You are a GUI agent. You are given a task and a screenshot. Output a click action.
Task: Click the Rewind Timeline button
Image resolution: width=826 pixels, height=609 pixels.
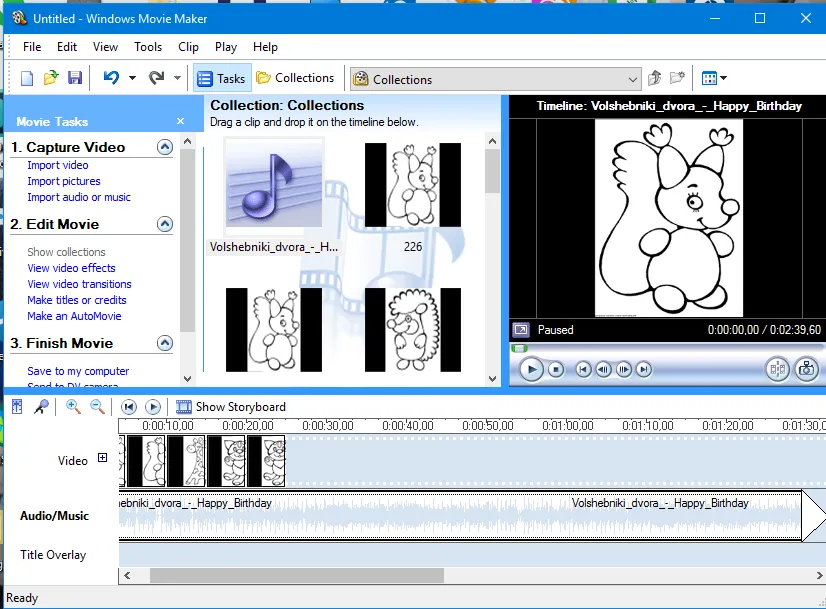tap(129, 406)
